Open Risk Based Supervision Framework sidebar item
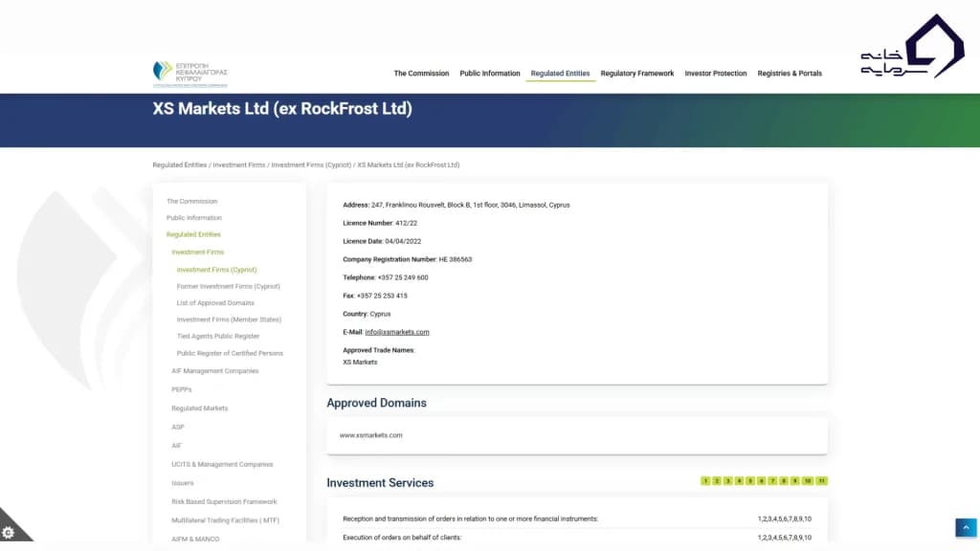Image resolution: width=980 pixels, height=551 pixels. click(x=224, y=502)
